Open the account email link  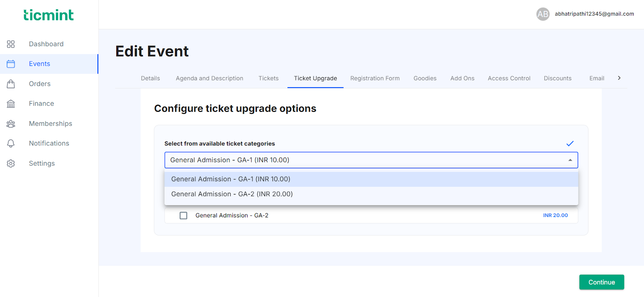coord(594,14)
